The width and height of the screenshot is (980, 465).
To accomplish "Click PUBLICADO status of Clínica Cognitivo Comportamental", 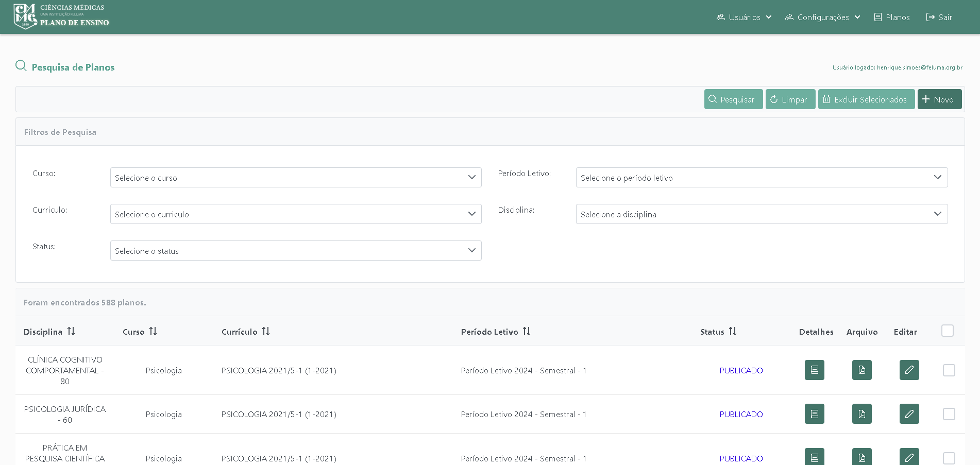I will tap(741, 370).
